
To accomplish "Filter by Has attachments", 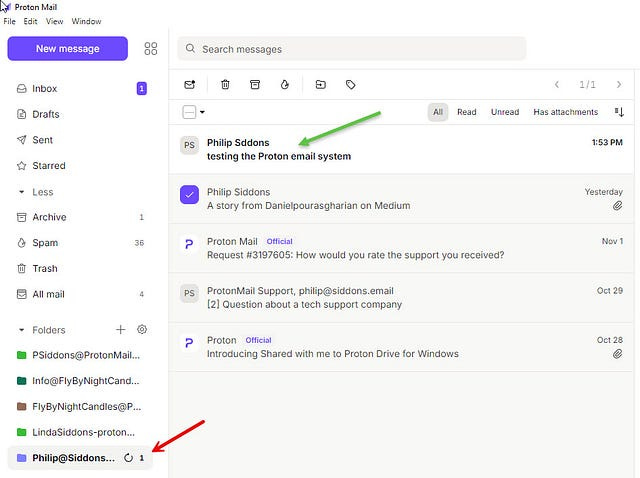I will coord(565,112).
